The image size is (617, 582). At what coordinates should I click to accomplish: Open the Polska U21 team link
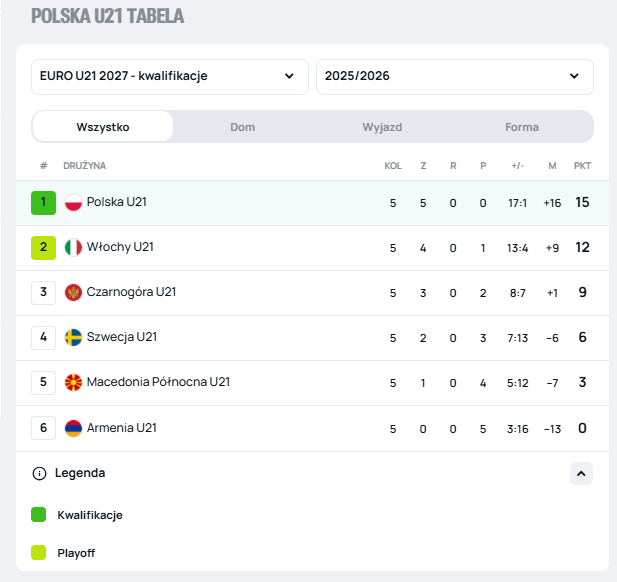pyautogui.click(x=117, y=203)
